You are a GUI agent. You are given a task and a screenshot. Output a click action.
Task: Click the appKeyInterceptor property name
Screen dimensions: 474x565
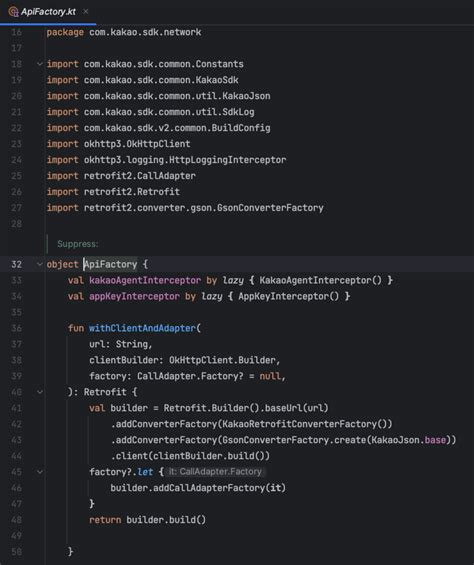tap(134, 297)
